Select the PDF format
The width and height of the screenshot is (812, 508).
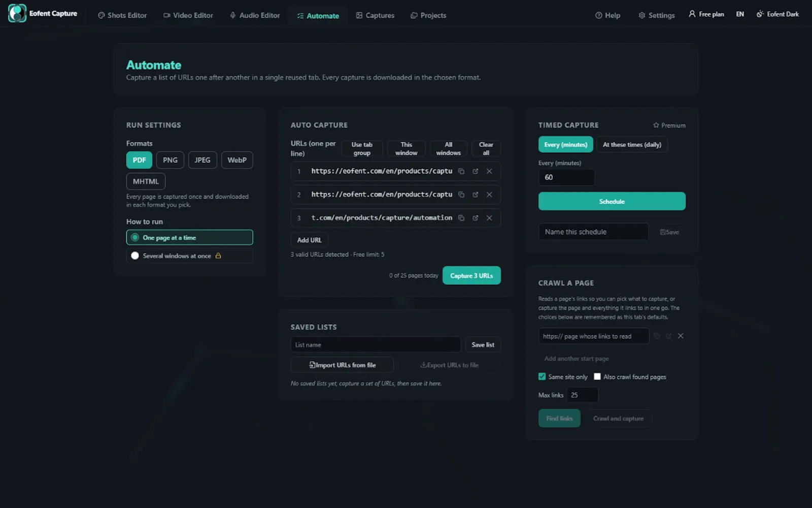[139, 160]
